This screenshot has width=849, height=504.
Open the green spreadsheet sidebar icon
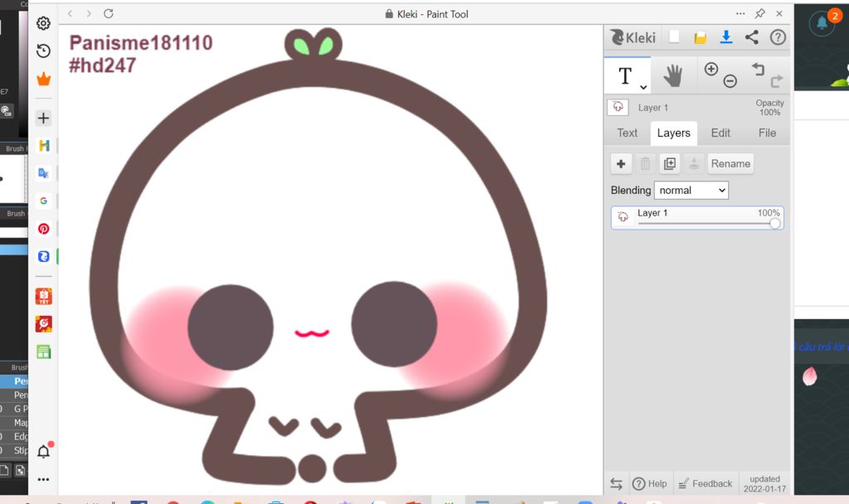(x=43, y=351)
